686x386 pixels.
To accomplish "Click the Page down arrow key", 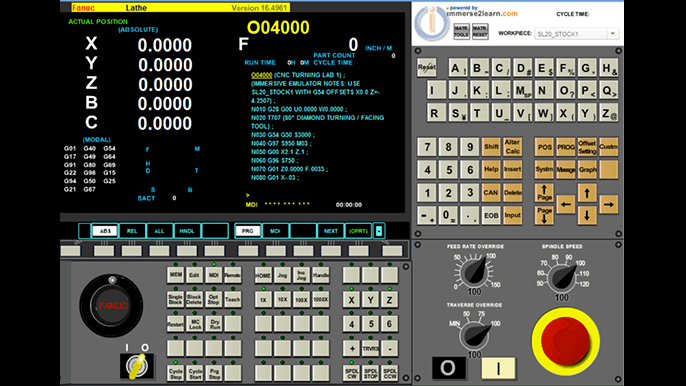I will (x=544, y=215).
